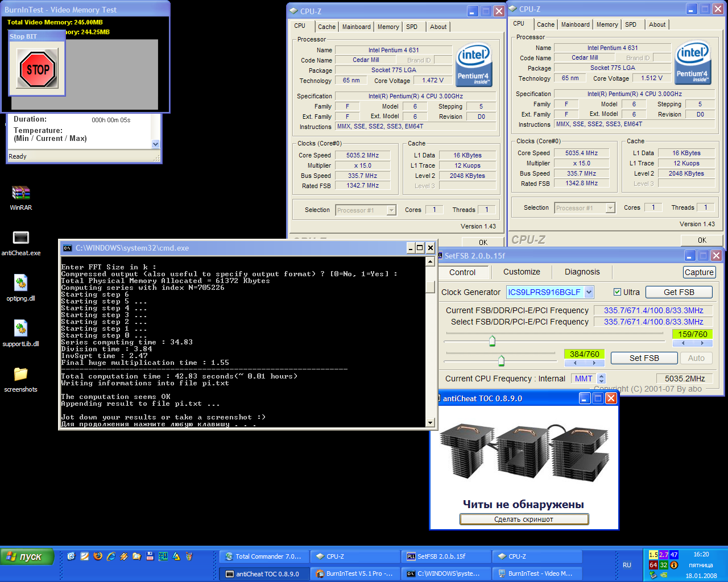Click the colored triangle quick launch icon

(176, 556)
